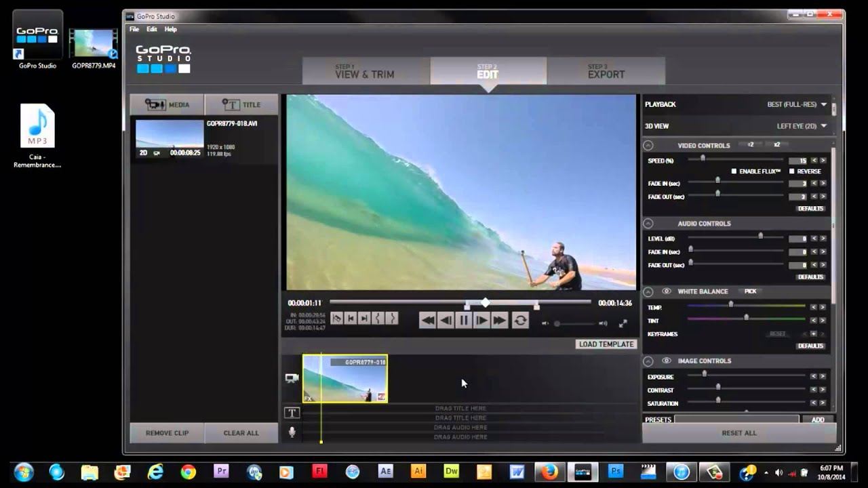868x488 pixels.
Task: Toggle loop playback icon
Action: point(520,321)
